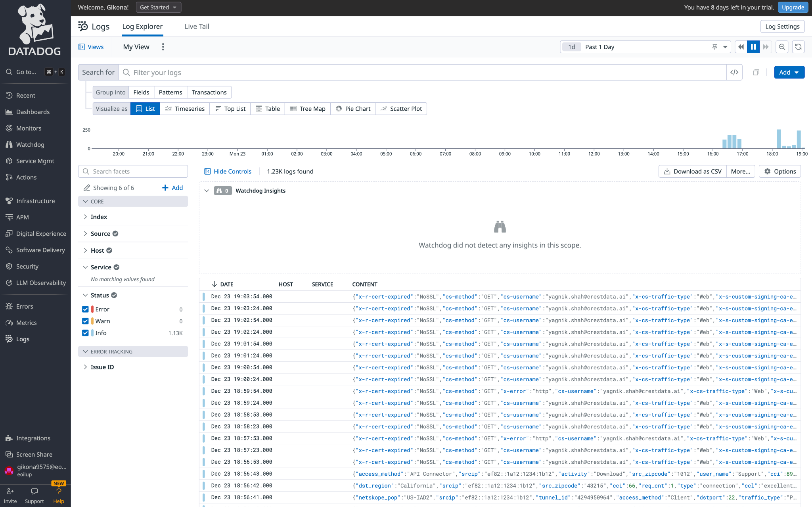Open My View options kebab menu
This screenshot has width=812, height=507.
point(163,47)
